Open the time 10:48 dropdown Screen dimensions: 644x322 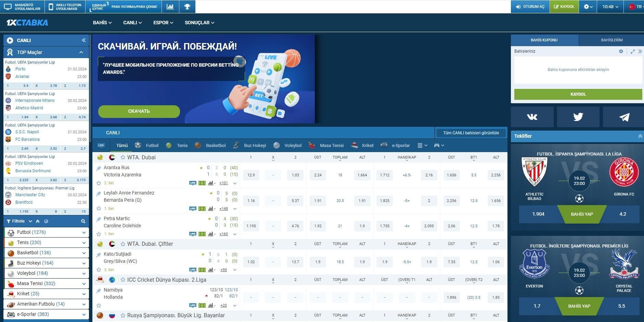coord(610,6)
